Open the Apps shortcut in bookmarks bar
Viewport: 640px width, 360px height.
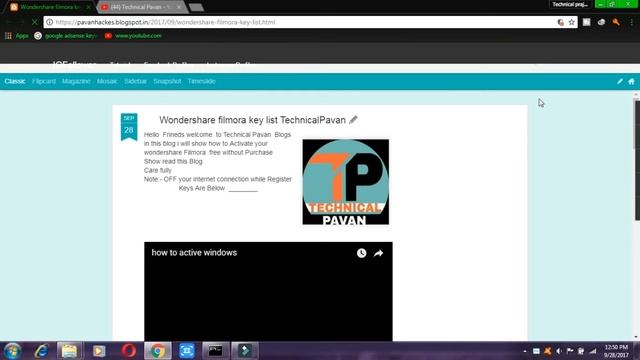click(x=17, y=36)
